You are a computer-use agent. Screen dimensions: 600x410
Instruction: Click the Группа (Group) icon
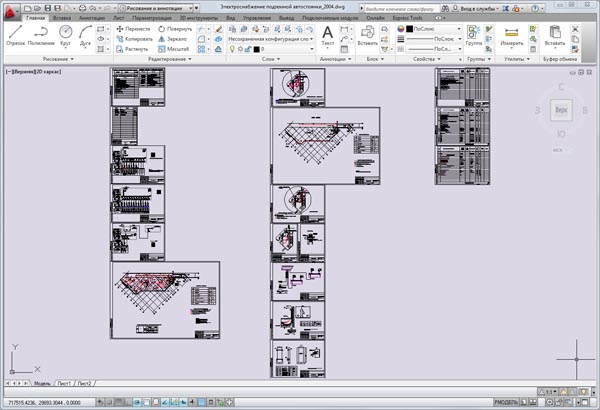[x=475, y=36]
